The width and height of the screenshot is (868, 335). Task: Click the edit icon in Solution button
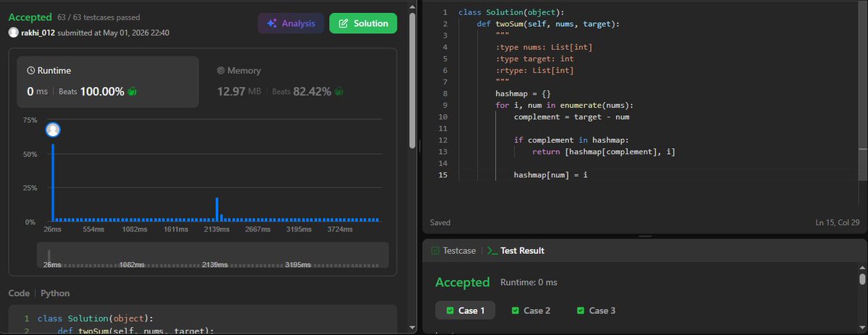[343, 23]
